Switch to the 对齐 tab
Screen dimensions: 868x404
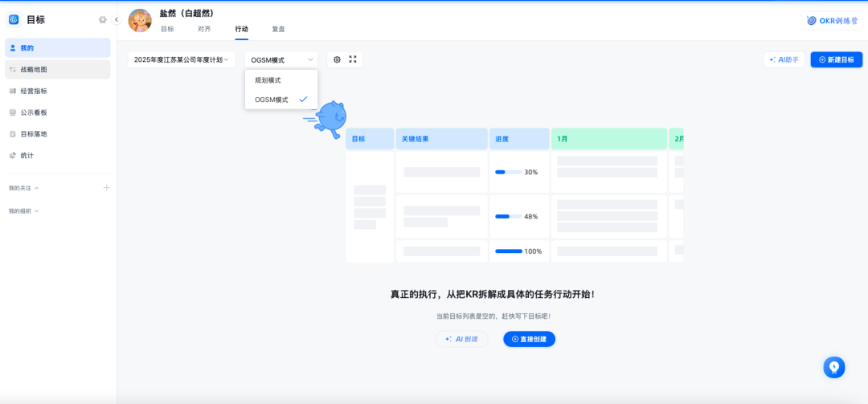[204, 30]
